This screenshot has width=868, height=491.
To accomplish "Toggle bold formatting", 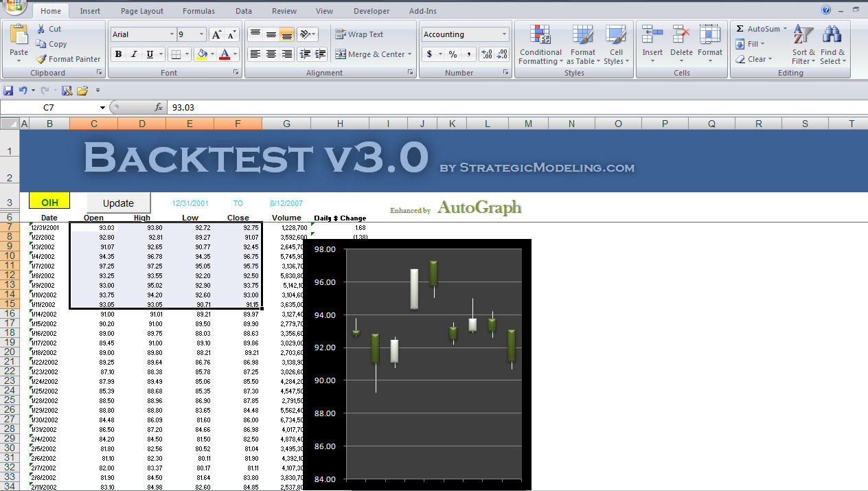I will 118,54.
